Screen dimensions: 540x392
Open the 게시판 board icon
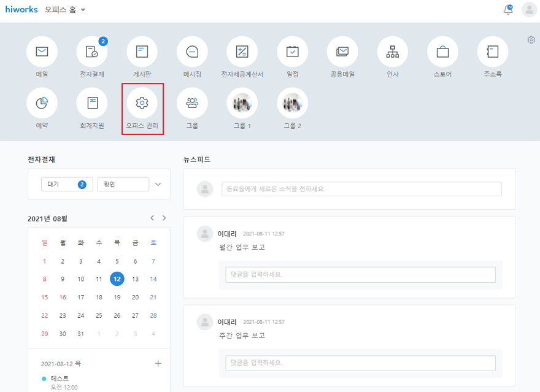click(142, 52)
